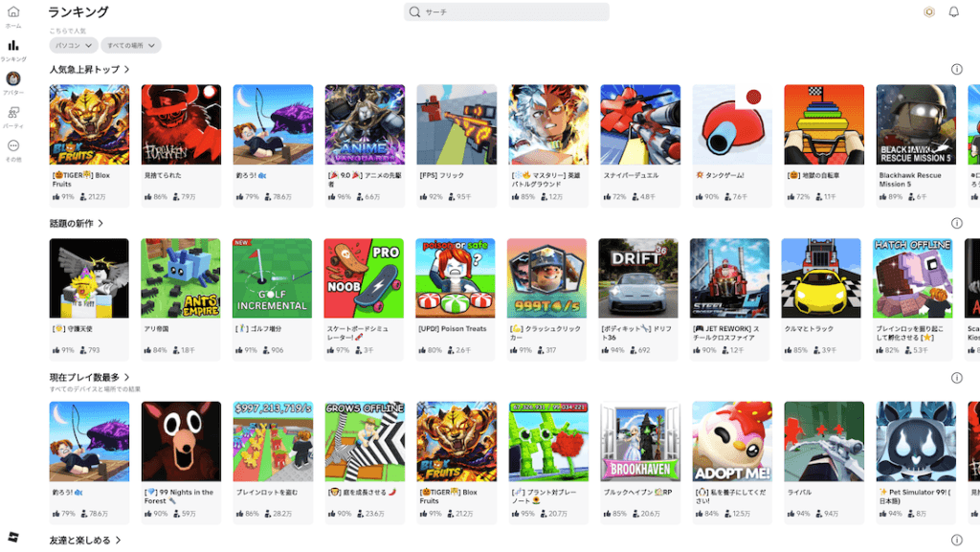The height and width of the screenshot is (552, 980).
Task: Show info for the 人気急上昇トップ section
Action: pos(956,69)
